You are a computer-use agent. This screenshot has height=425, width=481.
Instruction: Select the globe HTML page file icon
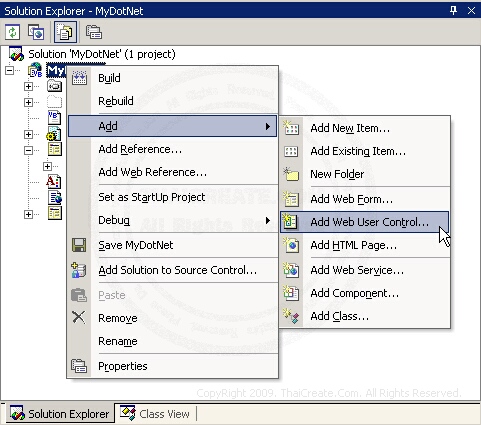55,198
